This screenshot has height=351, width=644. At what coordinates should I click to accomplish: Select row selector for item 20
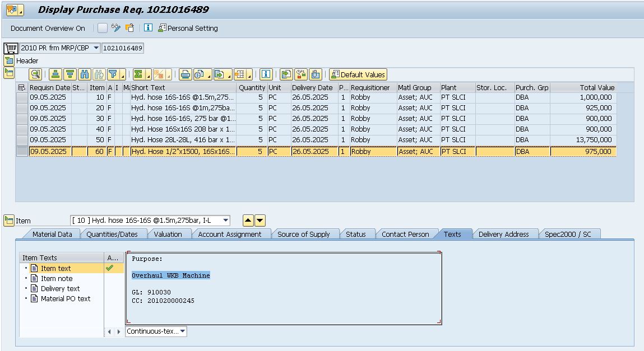22,108
